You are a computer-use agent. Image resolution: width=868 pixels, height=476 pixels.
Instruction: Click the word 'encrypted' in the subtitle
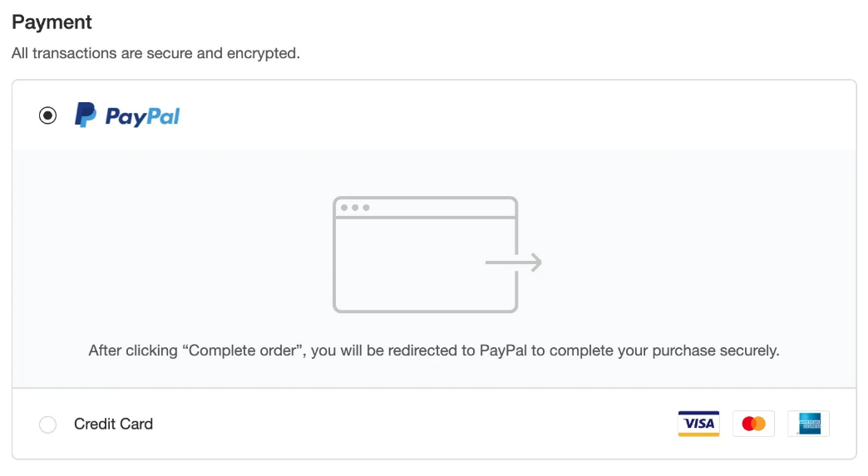click(x=263, y=54)
